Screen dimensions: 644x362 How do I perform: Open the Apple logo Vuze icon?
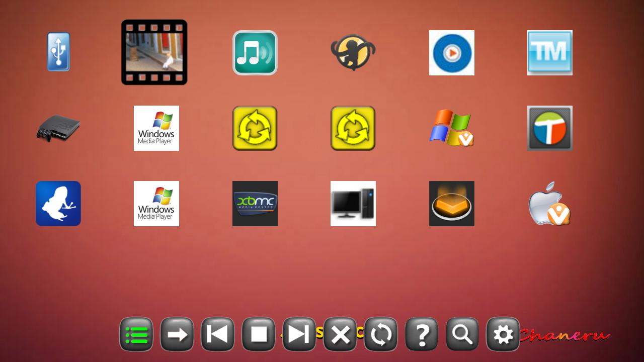click(x=550, y=204)
